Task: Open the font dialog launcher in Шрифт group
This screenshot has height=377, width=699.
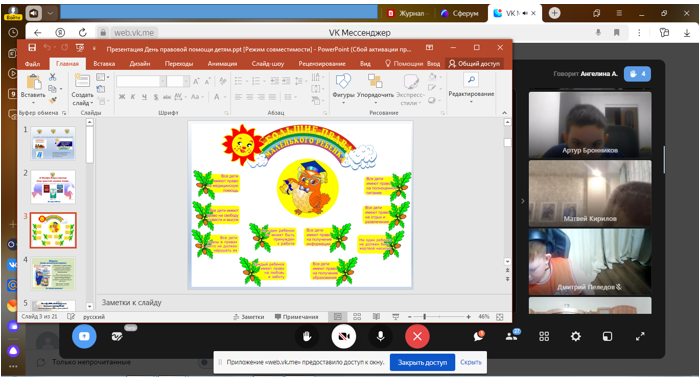Action: point(226,113)
